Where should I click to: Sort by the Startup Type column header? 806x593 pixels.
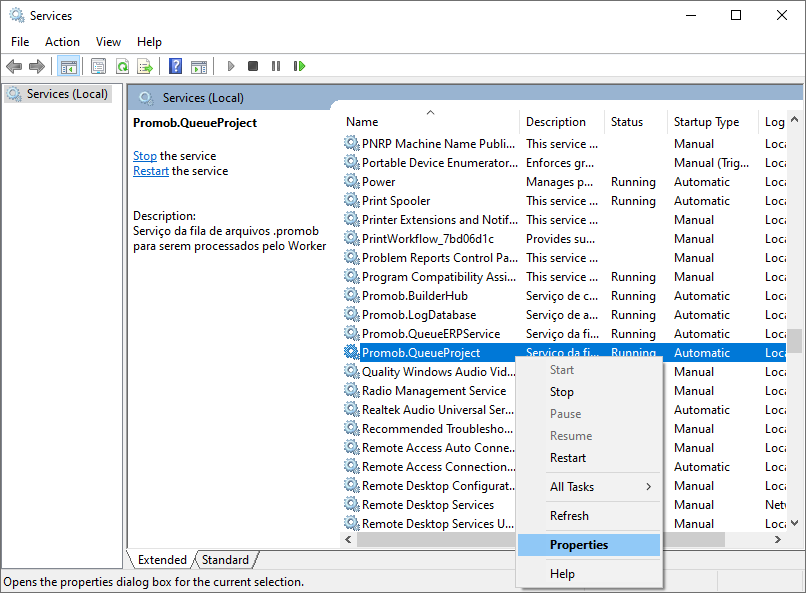tap(713, 122)
